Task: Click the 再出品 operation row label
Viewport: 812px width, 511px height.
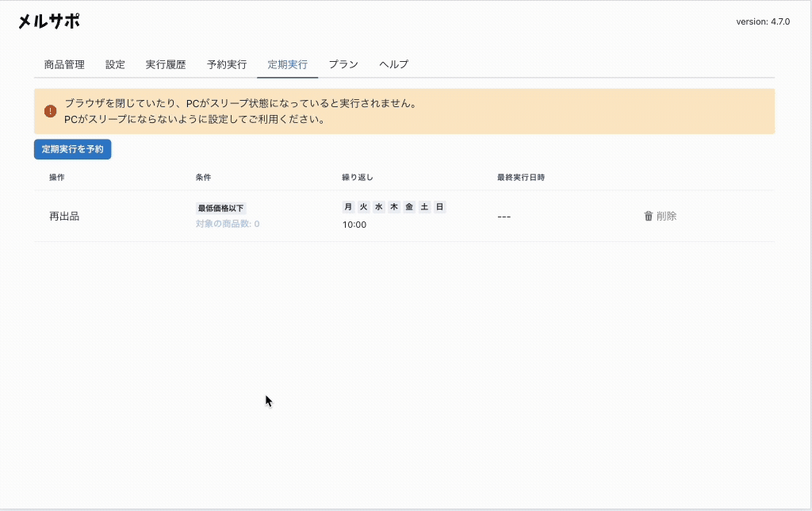Action: pos(64,216)
